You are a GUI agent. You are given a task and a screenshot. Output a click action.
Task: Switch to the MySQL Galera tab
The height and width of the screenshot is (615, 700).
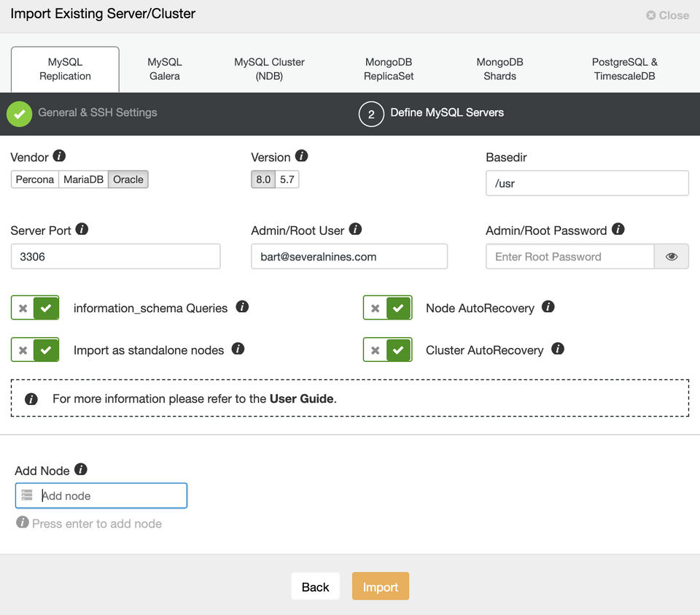click(x=165, y=69)
